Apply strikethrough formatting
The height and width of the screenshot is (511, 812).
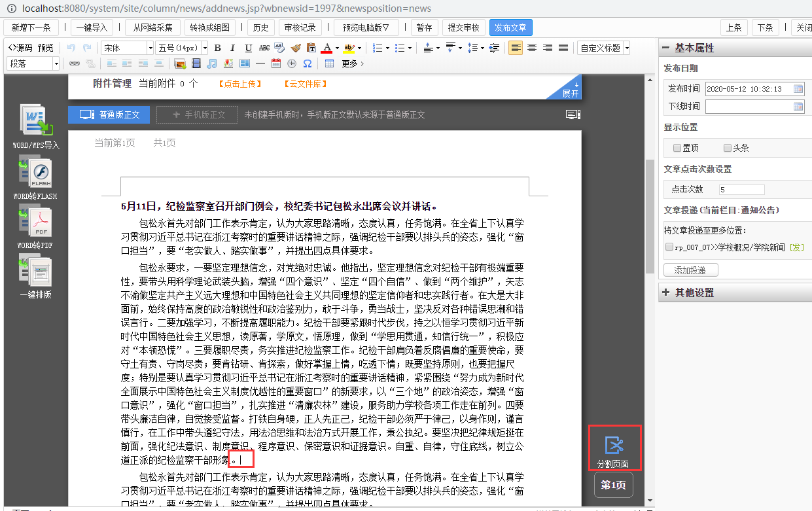click(x=264, y=48)
